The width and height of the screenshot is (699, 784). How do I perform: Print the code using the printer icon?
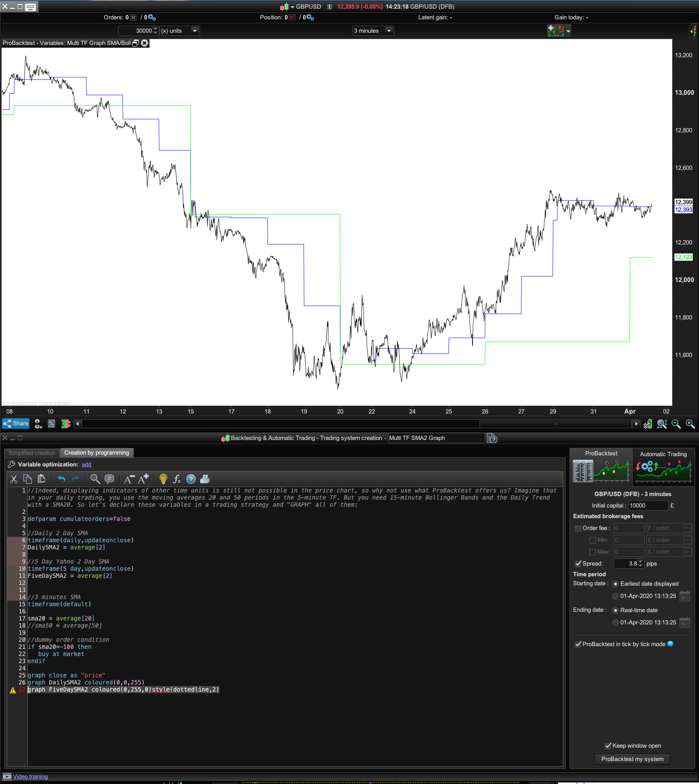tap(205, 479)
